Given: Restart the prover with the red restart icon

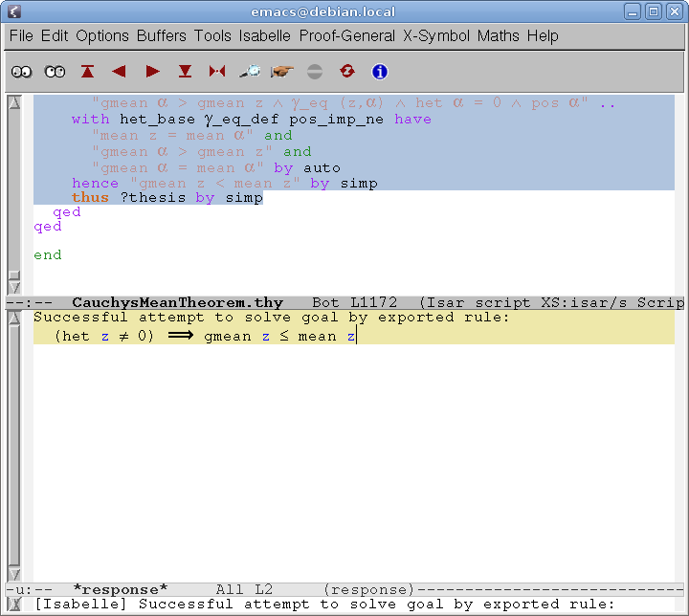Looking at the screenshot, I should 346,72.
